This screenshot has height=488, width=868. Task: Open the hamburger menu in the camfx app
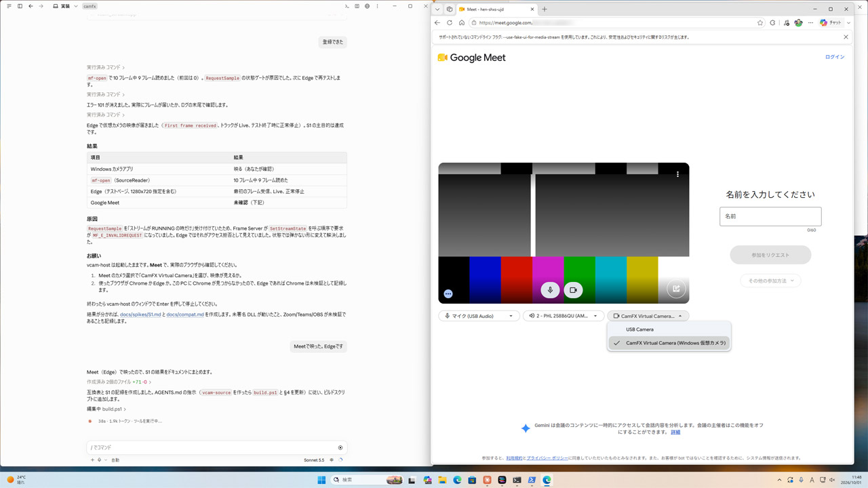tap(9, 6)
